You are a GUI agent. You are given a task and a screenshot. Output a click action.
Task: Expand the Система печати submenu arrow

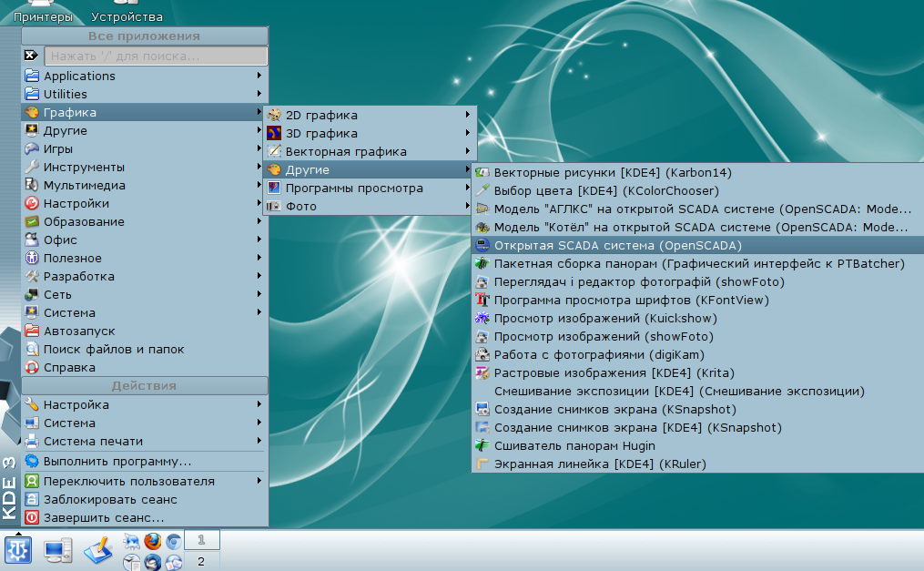(x=259, y=441)
